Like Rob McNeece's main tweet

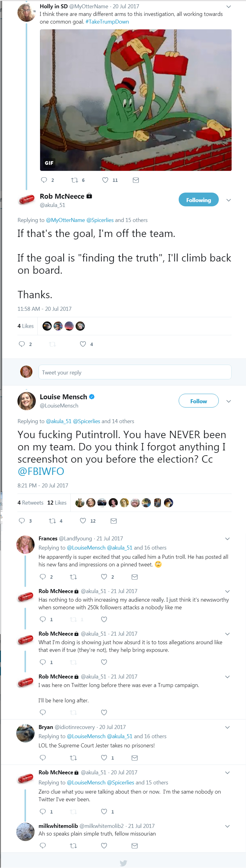click(83, 344)
